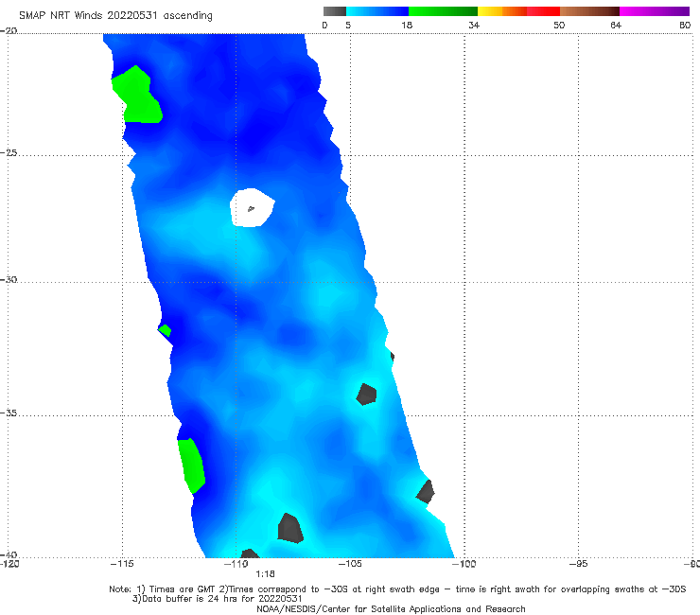The image size is (700, 615).
Task: Click the note text 'Times are GMT'
Action: [182, 589]
